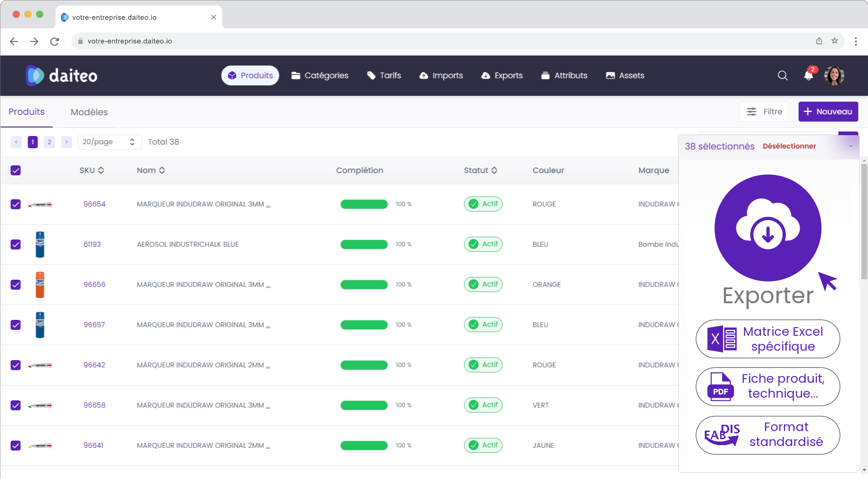
Task: Switch to the Modèles tab
Action: click(x=89, y=112)
